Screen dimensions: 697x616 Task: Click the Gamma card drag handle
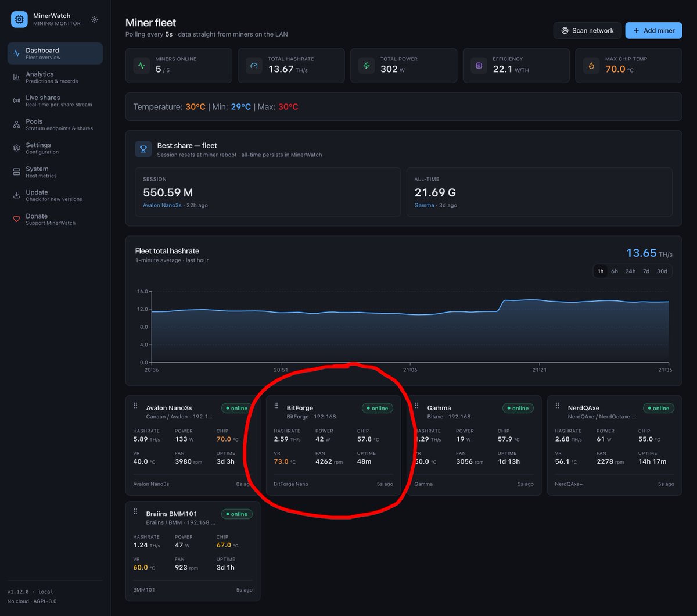tap(416, 406)
